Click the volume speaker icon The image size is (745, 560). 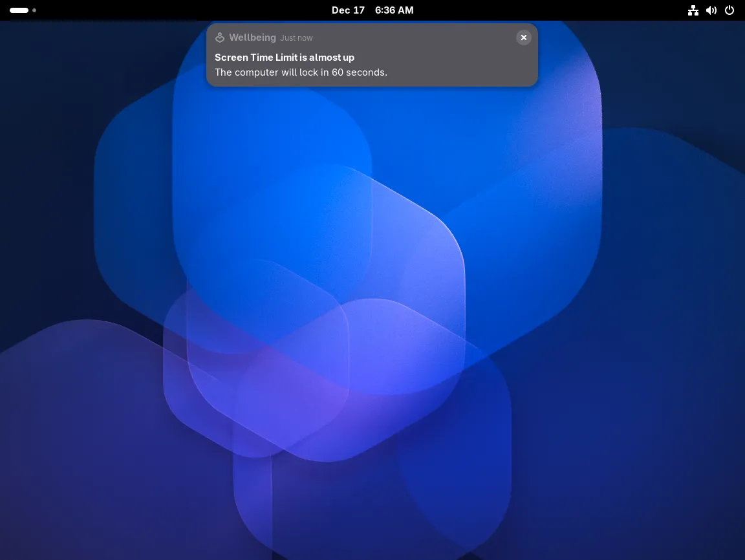[711, 10]
